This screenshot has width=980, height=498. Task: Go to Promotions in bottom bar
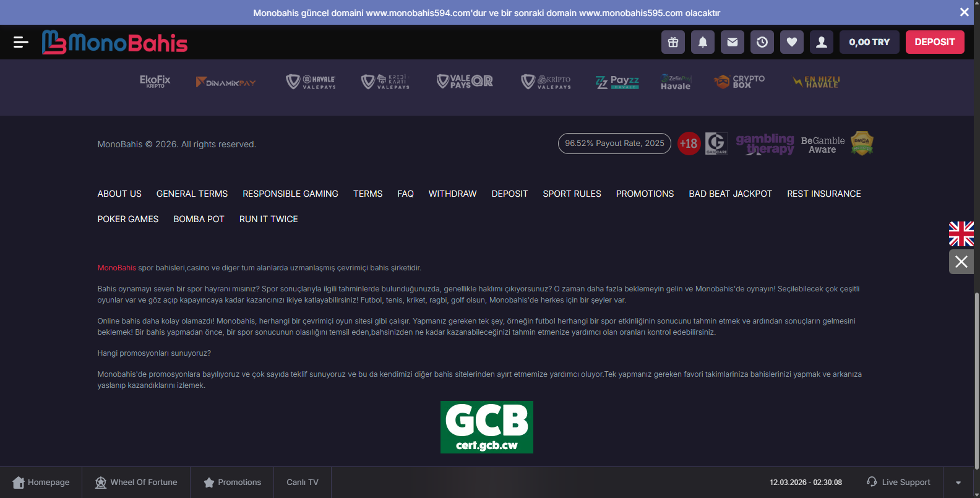pyautogui.click(x=232, y=483)
